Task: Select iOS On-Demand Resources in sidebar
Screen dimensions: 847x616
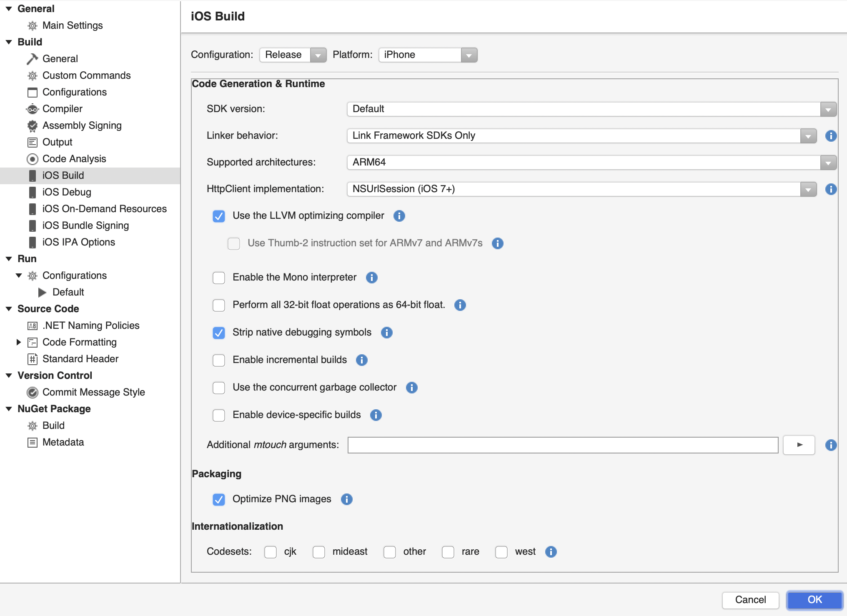Action: point(90,209)
